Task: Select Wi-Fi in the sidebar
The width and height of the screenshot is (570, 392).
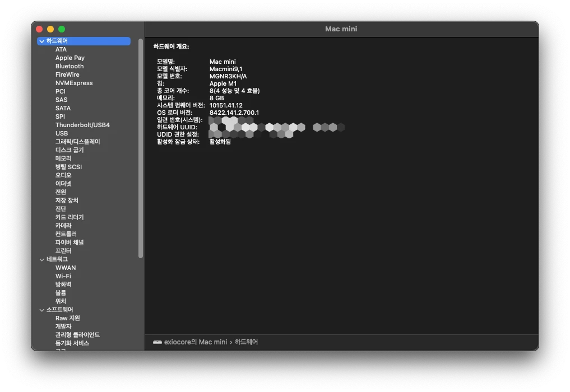Action: click(x=63, y=276)
